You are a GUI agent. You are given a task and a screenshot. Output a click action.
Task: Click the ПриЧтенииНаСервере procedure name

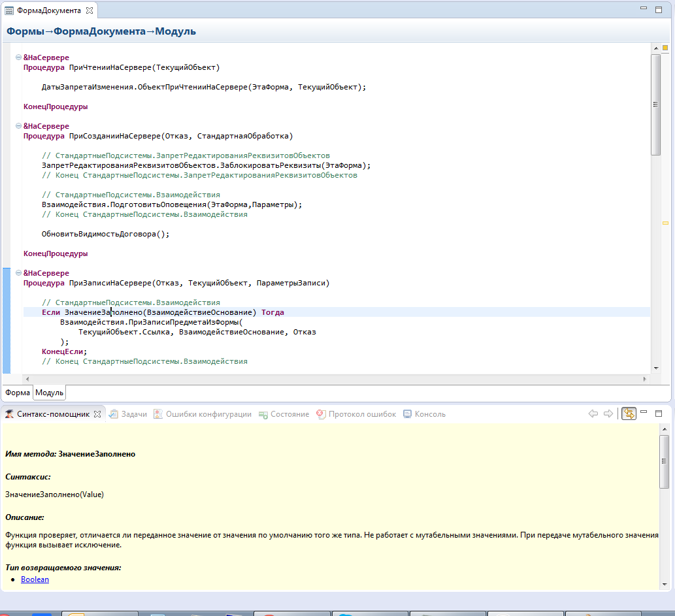click(110, 67)
